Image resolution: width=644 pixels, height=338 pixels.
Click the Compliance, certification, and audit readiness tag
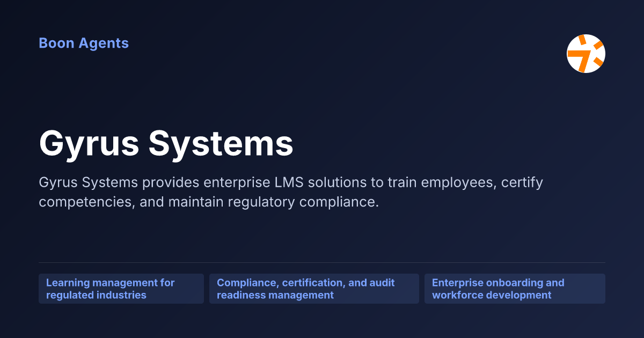(x=314, y=289)
